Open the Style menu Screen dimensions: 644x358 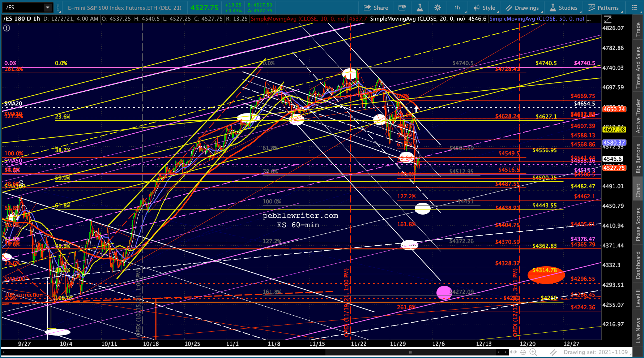(x=484, y=8)
